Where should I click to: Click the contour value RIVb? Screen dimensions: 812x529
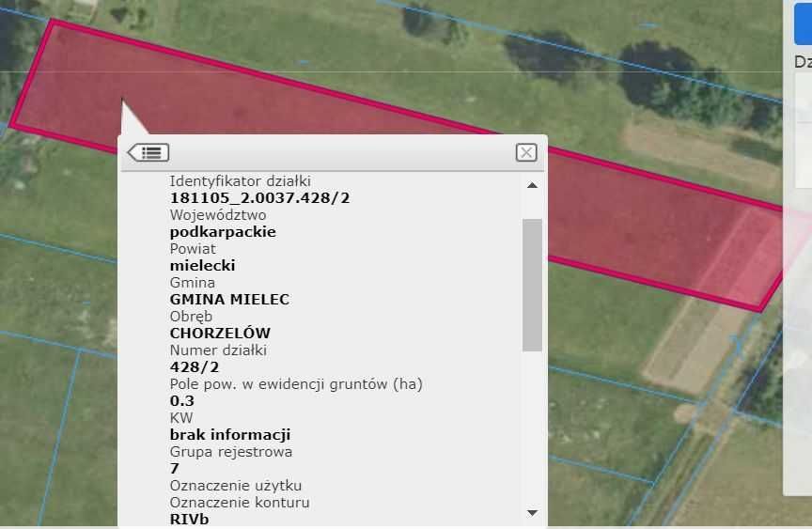pos(189,520)
